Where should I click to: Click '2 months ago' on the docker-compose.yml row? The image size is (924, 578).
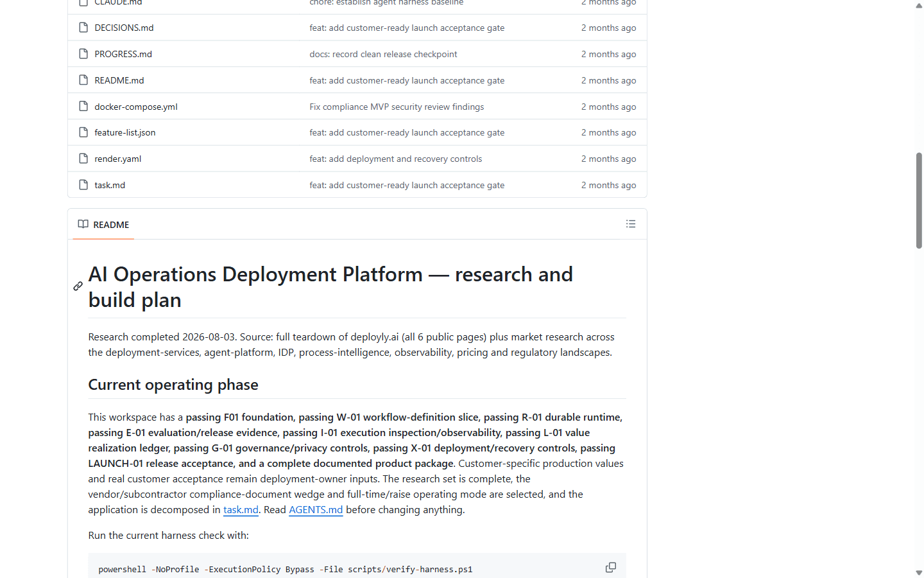(608, 107)
